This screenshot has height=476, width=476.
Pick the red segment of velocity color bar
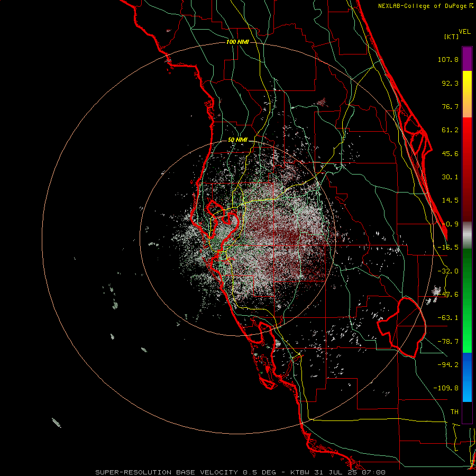click(x=467, y=169)
